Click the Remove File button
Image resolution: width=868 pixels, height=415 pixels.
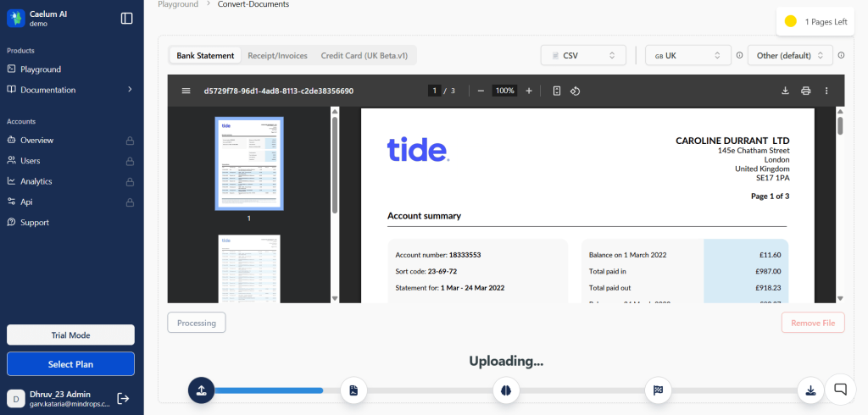pos(813,323)
